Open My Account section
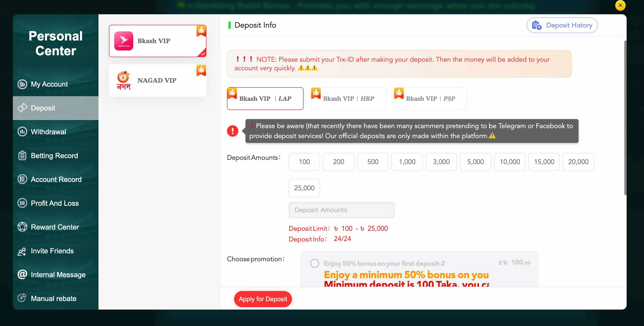 55,84
